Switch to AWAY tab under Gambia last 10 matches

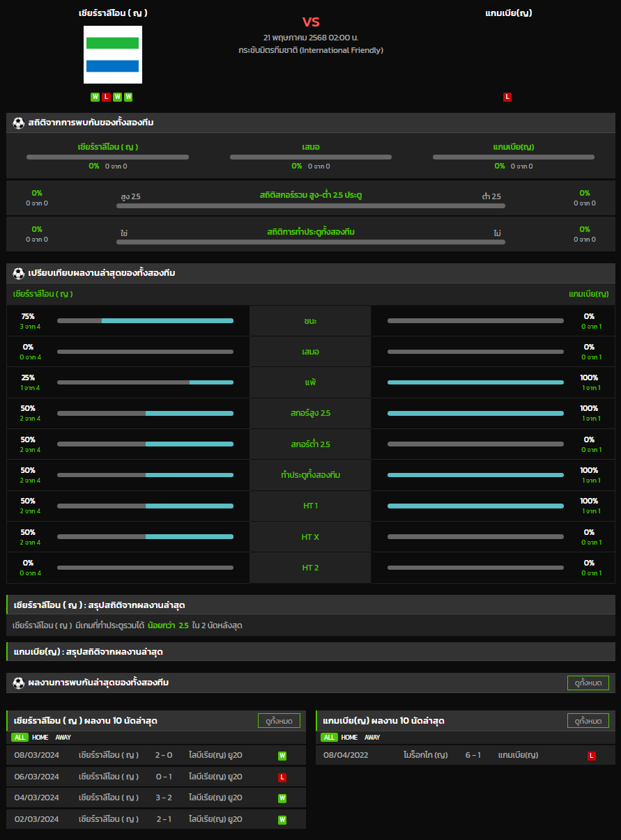pyautogui.click(x=372, y=738)
